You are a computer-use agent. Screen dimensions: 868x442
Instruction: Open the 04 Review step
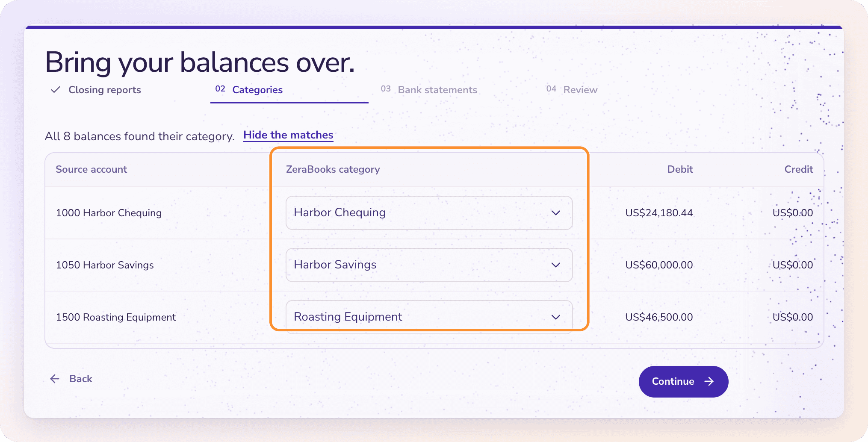click(x=572, y=90)
